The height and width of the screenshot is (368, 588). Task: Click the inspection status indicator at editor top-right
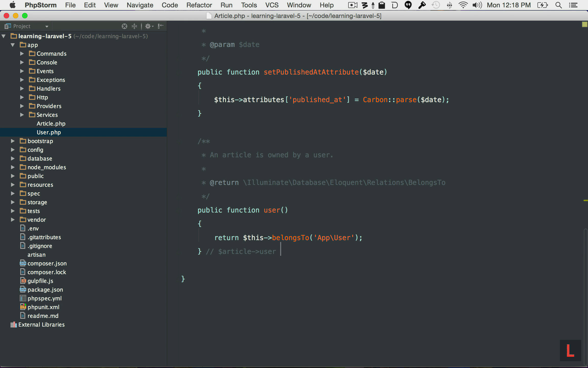pos(584,25)
